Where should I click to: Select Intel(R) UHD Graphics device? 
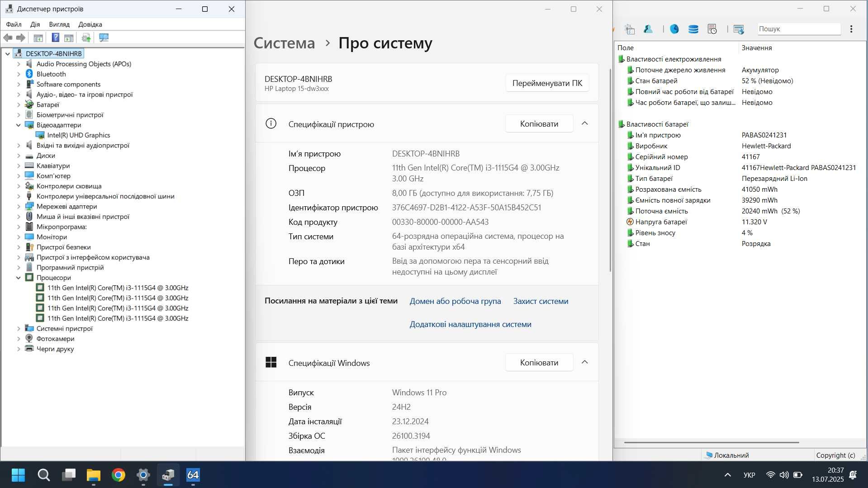(x=79, y=135)
